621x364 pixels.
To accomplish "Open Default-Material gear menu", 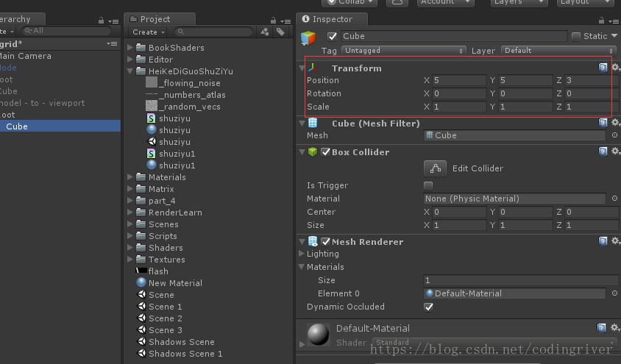I will coord(615,328).
